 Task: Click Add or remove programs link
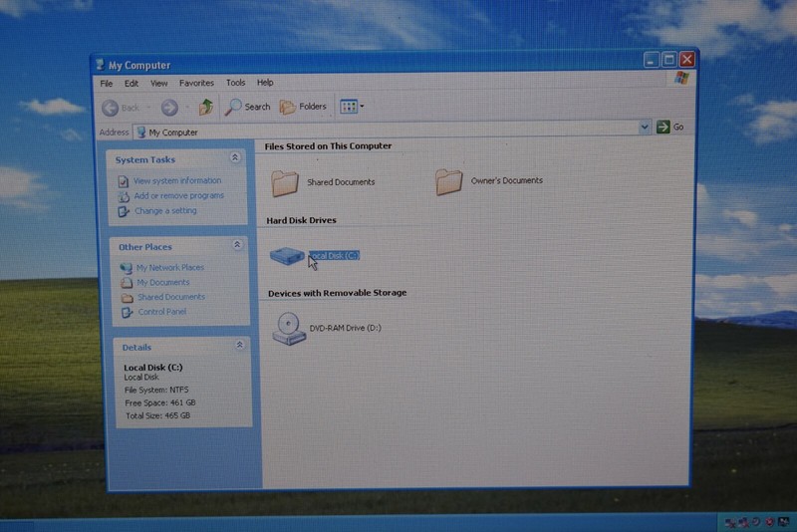pos(179,195)
